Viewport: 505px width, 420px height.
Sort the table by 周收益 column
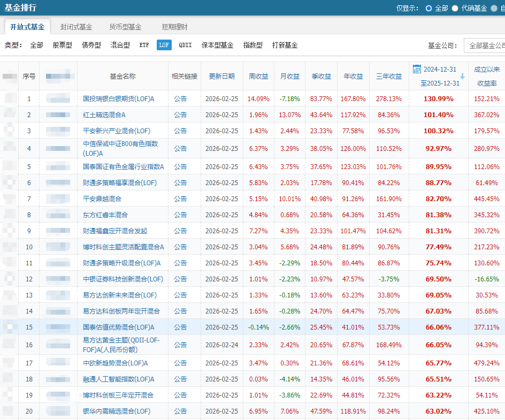click(258, 76)
